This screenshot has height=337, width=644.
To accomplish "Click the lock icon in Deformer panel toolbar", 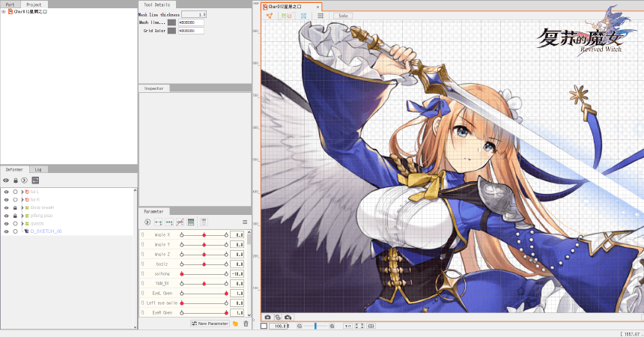I will click(16, 180).
